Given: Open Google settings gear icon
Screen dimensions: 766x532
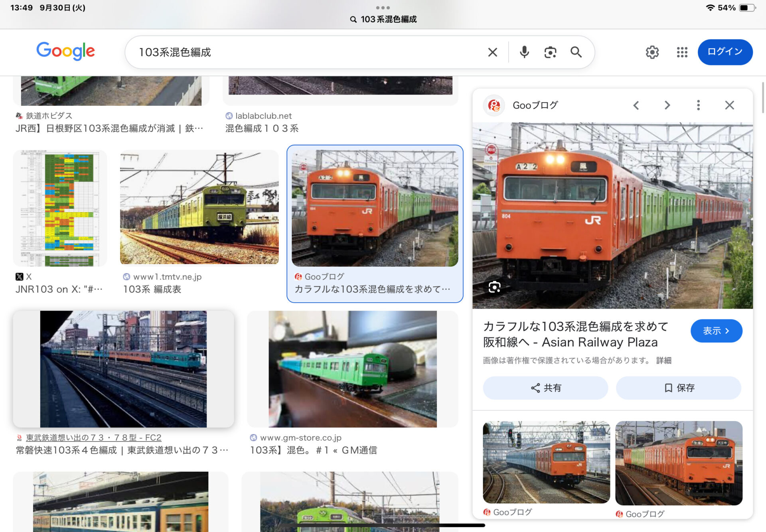Looking at the screenshot, I should (x=652, y=52).
